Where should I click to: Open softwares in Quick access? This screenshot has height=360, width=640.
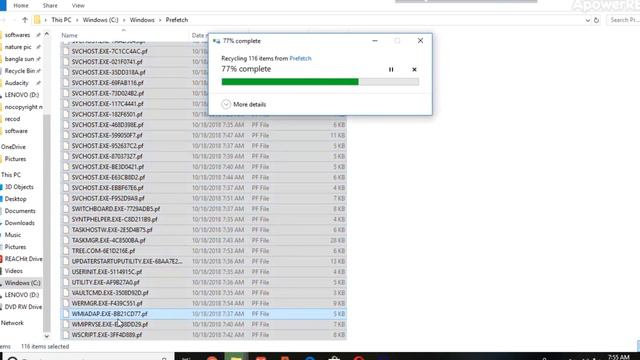point(18,35)
